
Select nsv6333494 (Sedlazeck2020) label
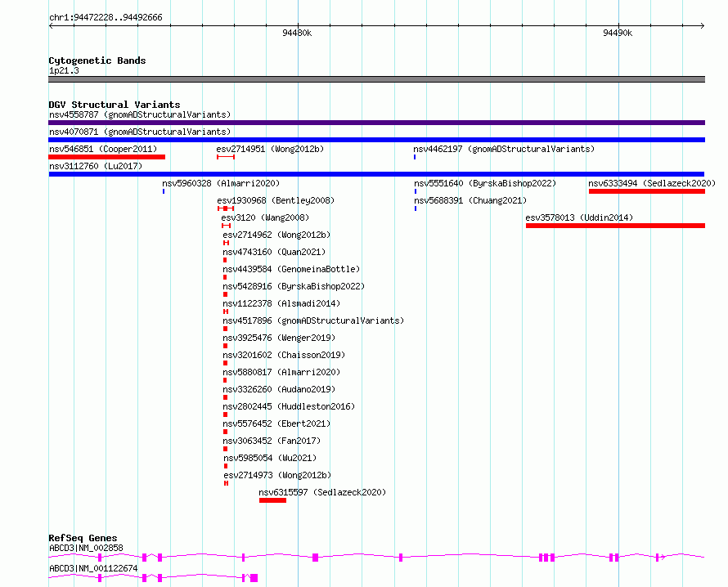point(652,183)
